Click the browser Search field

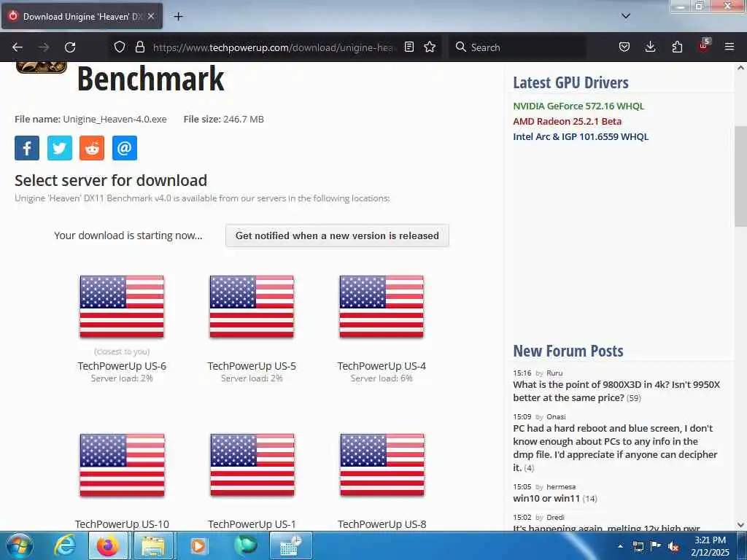coord(517,47)
